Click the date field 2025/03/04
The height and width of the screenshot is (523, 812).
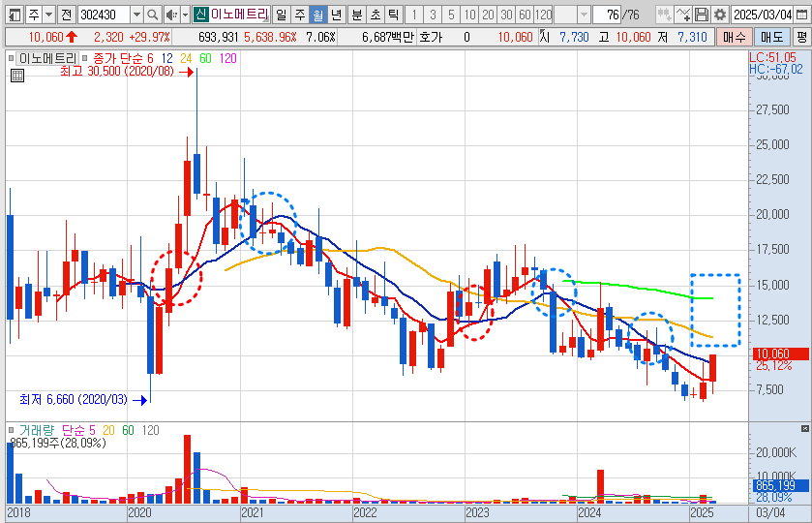click(x=763, y=15)
